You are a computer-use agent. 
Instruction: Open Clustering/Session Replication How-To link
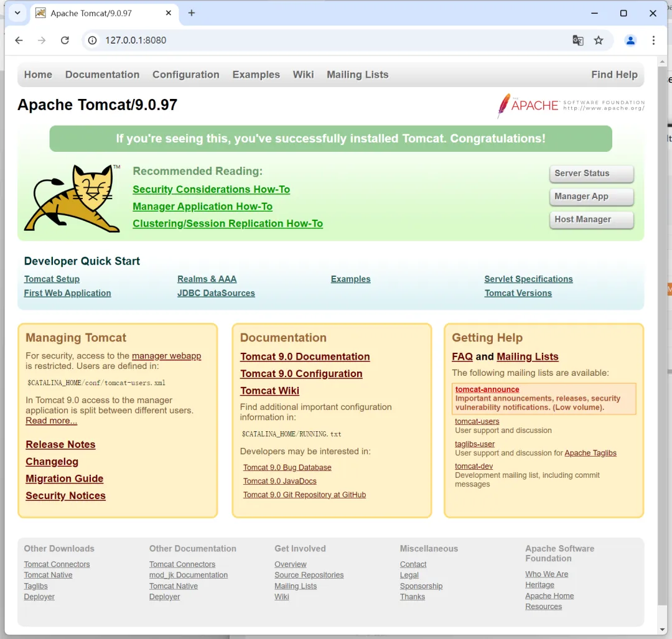click(x=228, y=224)
